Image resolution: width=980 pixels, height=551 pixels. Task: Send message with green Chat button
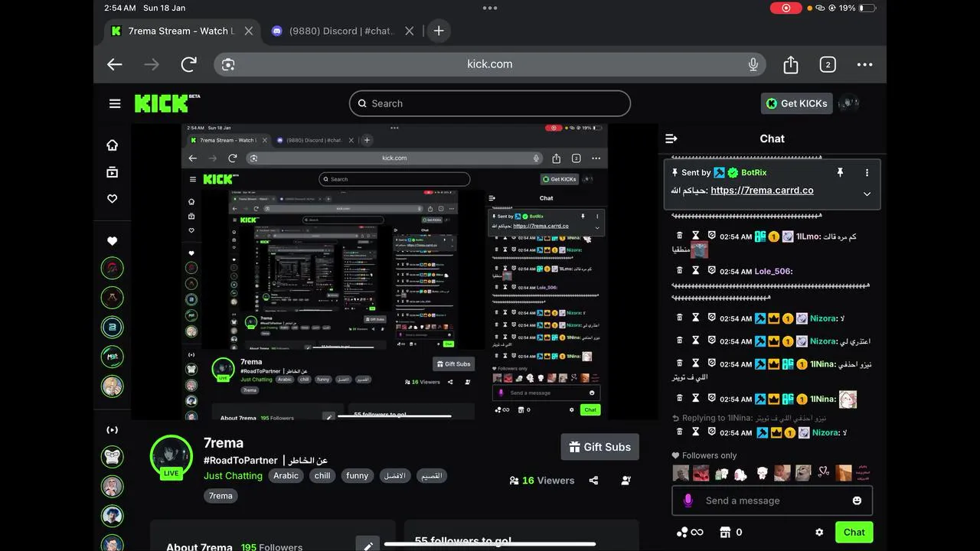pos(854,532)
